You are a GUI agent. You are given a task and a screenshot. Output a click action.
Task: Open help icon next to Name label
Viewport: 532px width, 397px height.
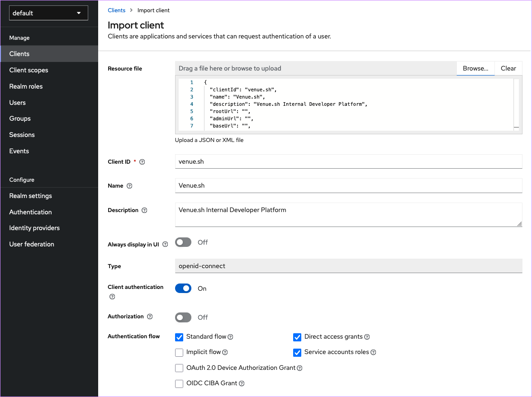[x=129, y=186]
